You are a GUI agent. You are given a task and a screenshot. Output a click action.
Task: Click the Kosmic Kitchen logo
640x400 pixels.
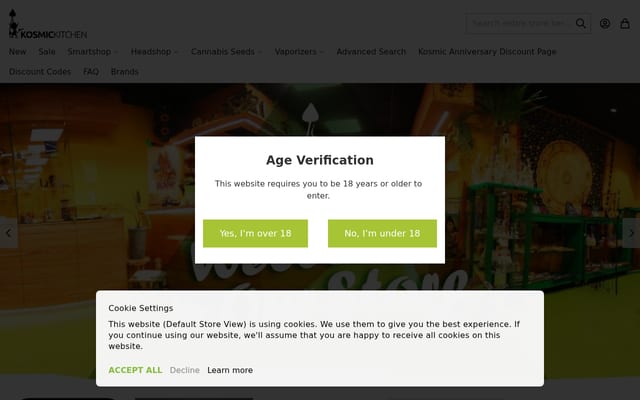point(48,24)
